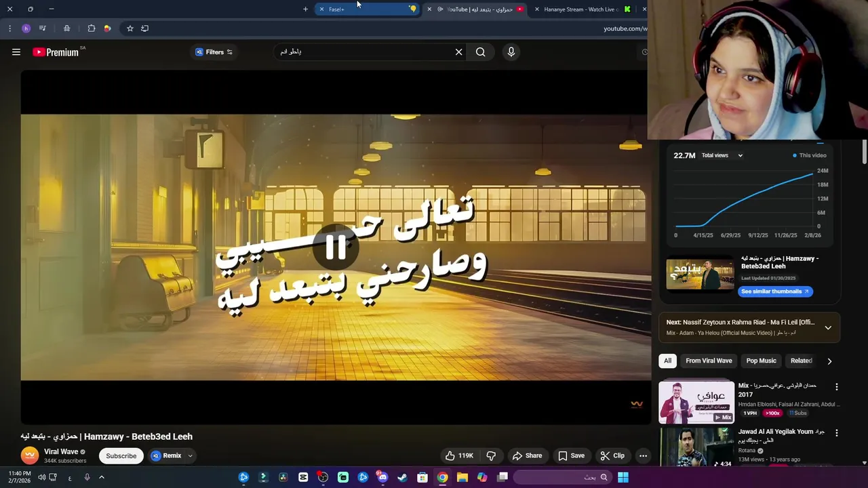Create a Clip of this video
The height and width of the screenshot is (488, 868).
point(612,456)
